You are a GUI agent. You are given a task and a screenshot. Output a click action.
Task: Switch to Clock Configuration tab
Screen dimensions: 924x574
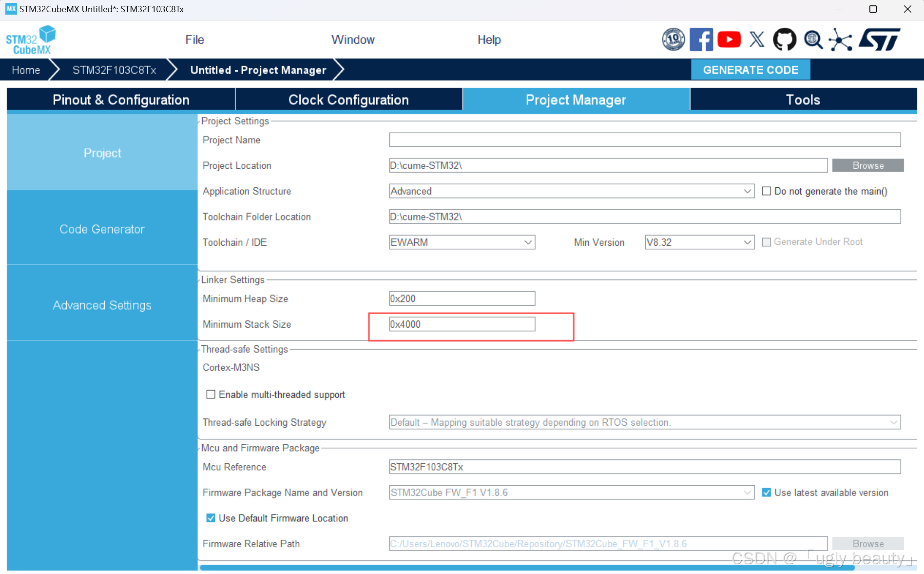(x=348, y=99)
